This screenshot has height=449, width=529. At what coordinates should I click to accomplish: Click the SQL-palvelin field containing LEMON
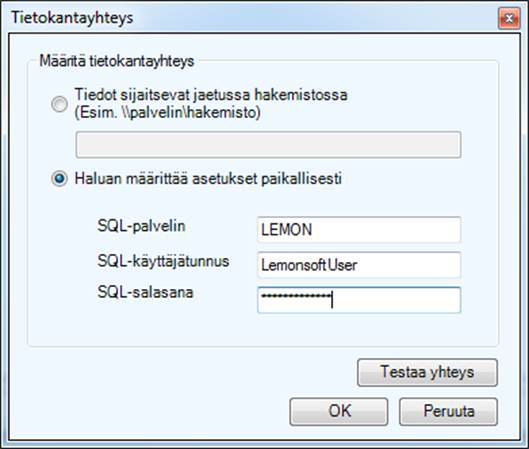pyautogui.click(x=359, y=230)
